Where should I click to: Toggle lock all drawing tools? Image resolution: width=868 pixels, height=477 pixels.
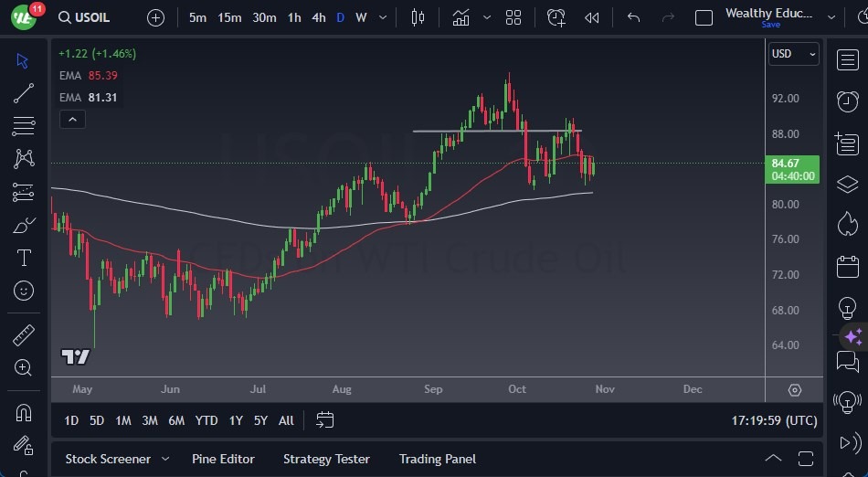point(24,446)
